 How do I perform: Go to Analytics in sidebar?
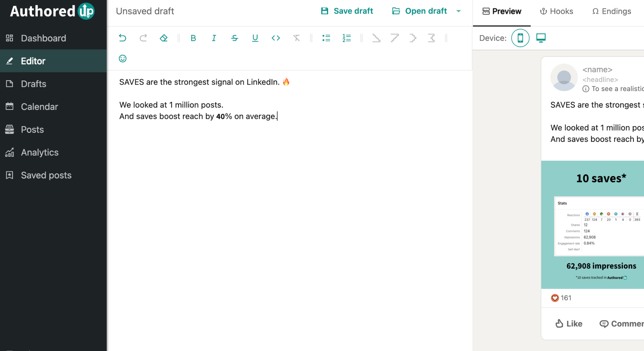(x=39, y=152)
